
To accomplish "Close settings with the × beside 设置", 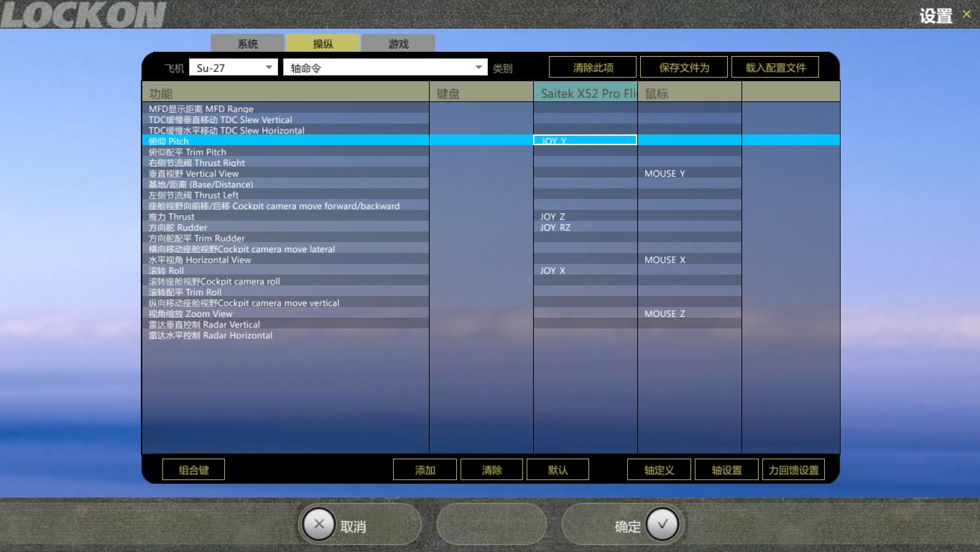I will coord(966,14).
